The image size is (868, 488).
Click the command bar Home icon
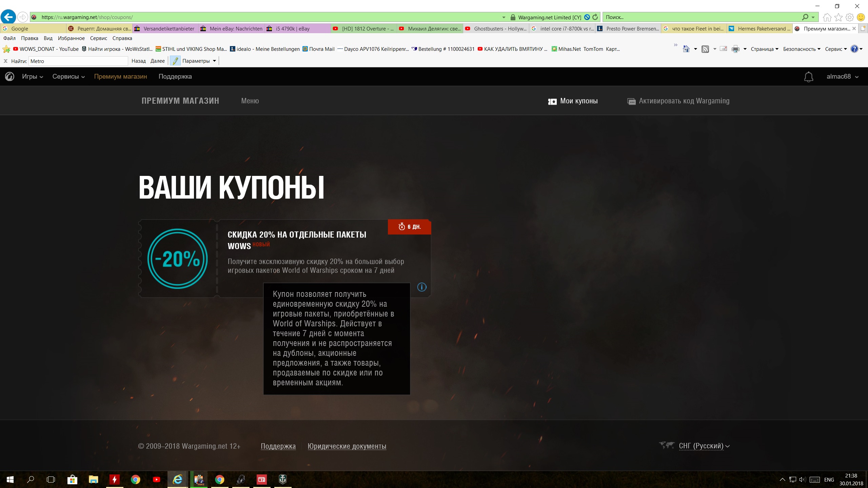[x=686, y=49]
